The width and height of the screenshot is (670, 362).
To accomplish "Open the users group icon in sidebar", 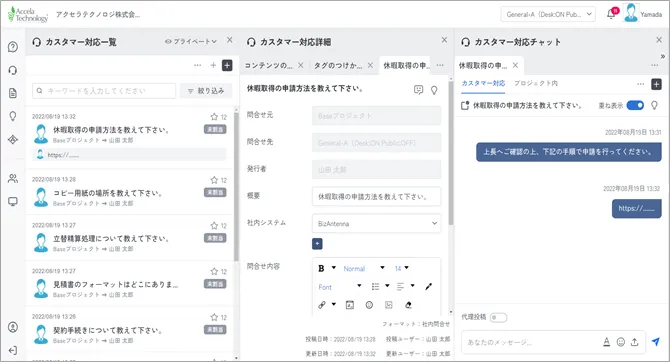I will 13,178.
